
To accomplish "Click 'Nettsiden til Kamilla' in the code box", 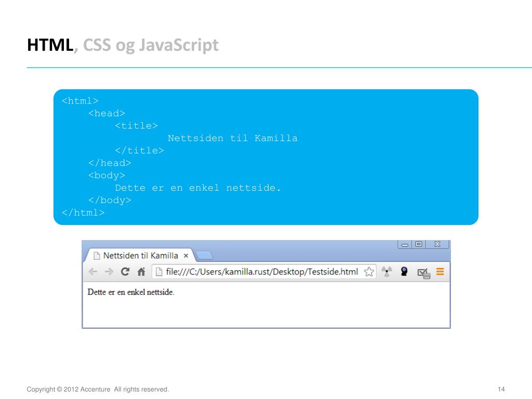I will (x=233, y=138).
